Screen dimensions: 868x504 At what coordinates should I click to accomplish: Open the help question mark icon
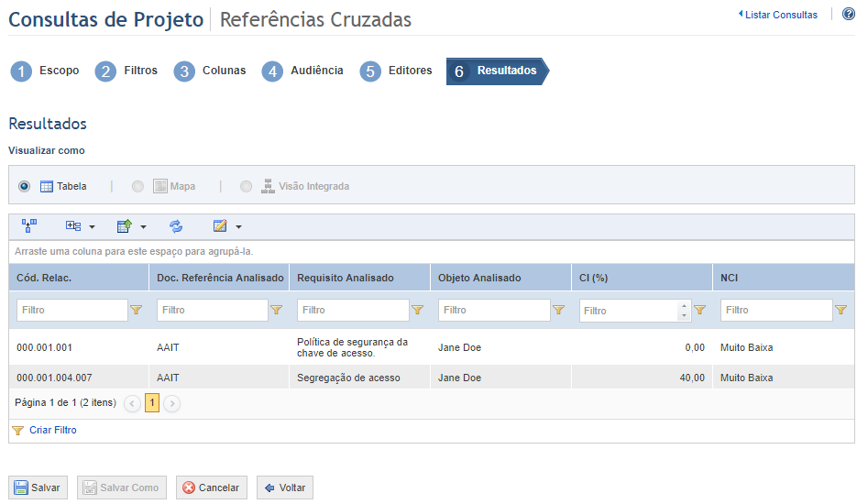pyautogui.click(x=848, y=14)
